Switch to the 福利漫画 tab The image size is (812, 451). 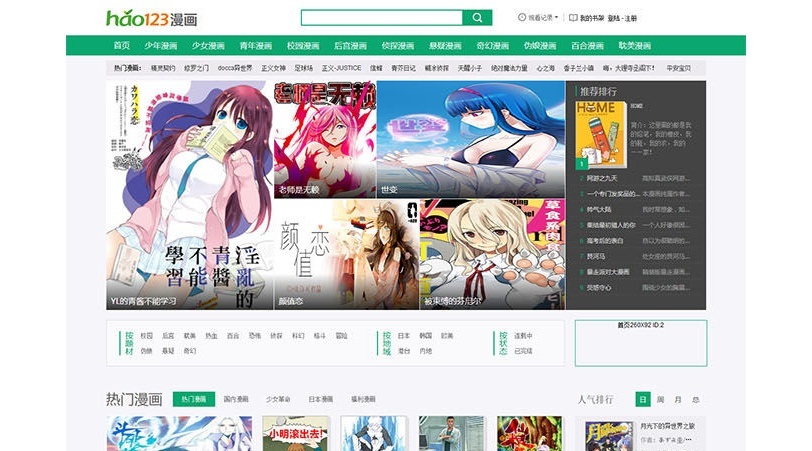(x=363, y=399)
